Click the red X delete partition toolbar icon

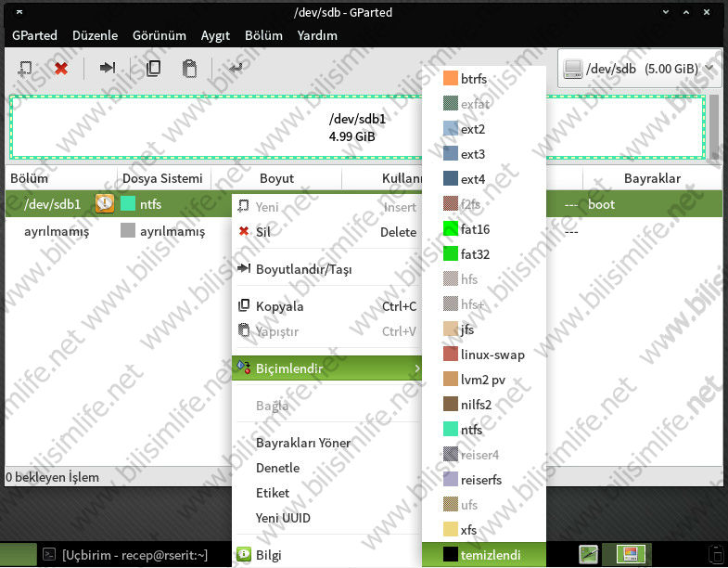click(x=61, y=68)
